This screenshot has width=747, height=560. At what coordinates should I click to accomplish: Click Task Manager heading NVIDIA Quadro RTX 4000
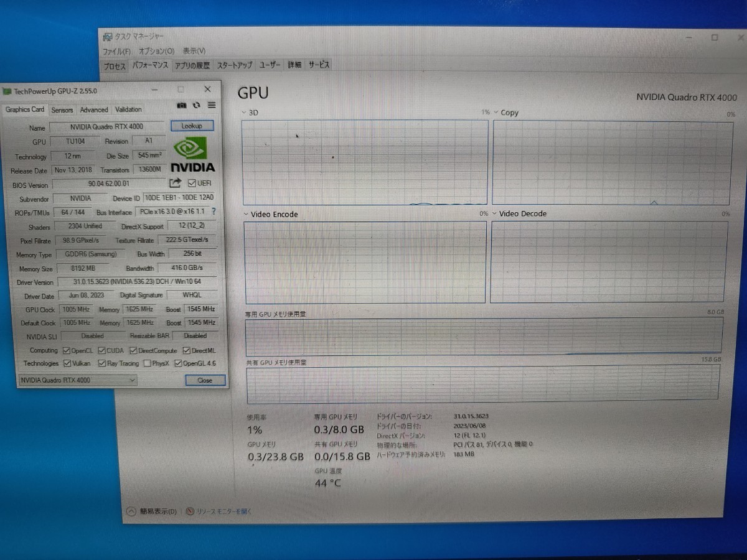pos(687,97)
